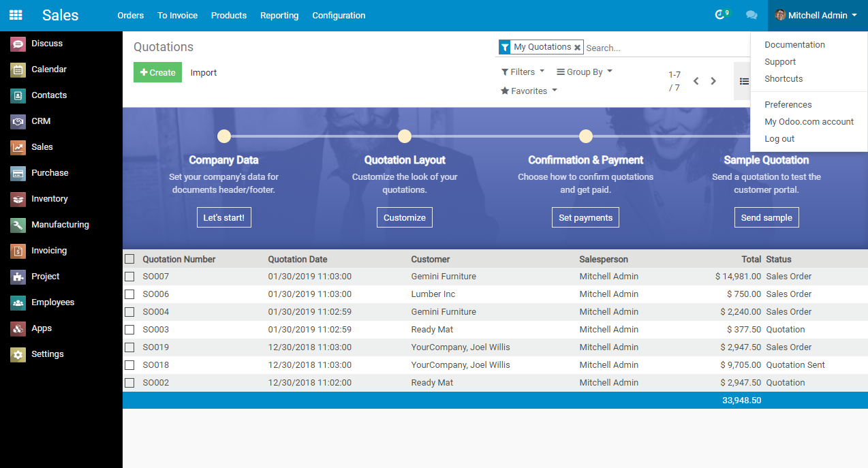Screen dimensions: 868x468
Task: Open the Inventory app icon
Action: pos(18,199)
